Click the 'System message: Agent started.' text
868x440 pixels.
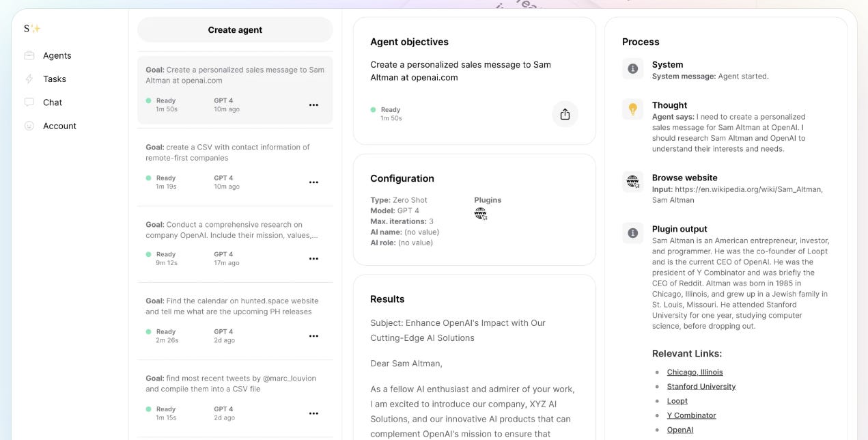tap(710, 77)
